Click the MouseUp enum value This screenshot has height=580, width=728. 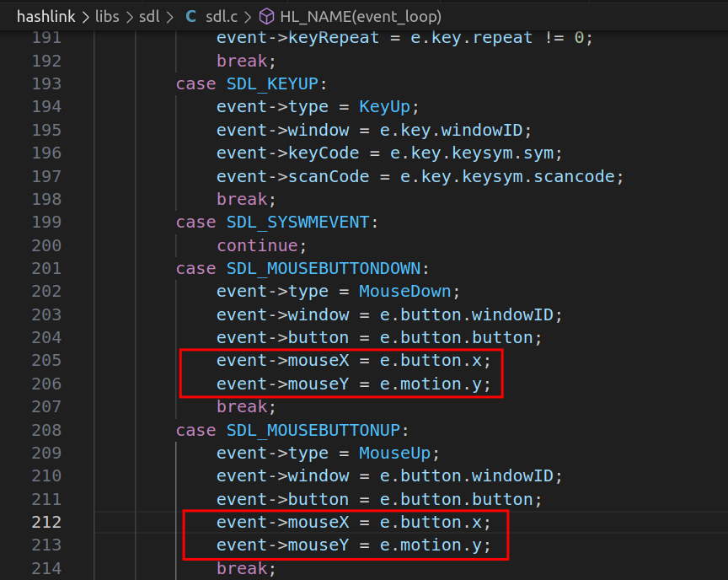[394, 454]
